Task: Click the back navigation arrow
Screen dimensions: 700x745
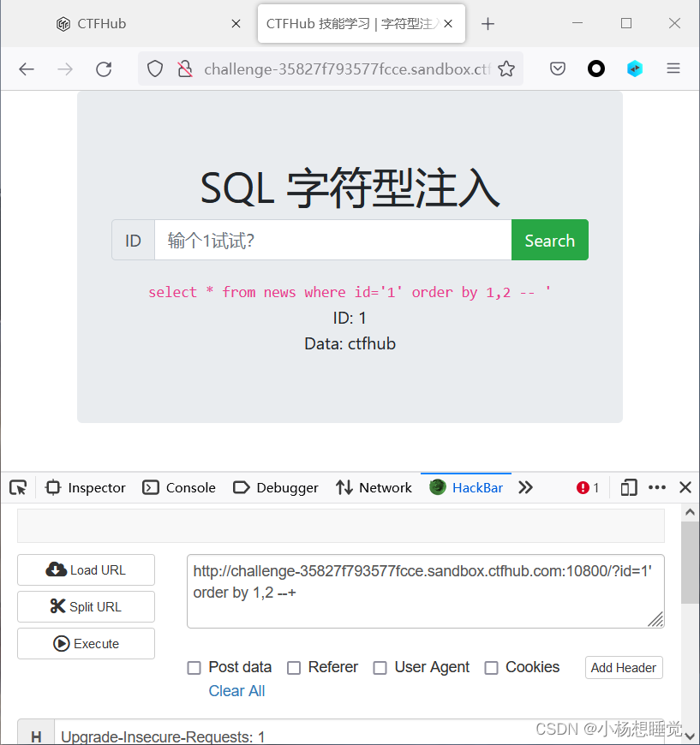Action: 27,69
